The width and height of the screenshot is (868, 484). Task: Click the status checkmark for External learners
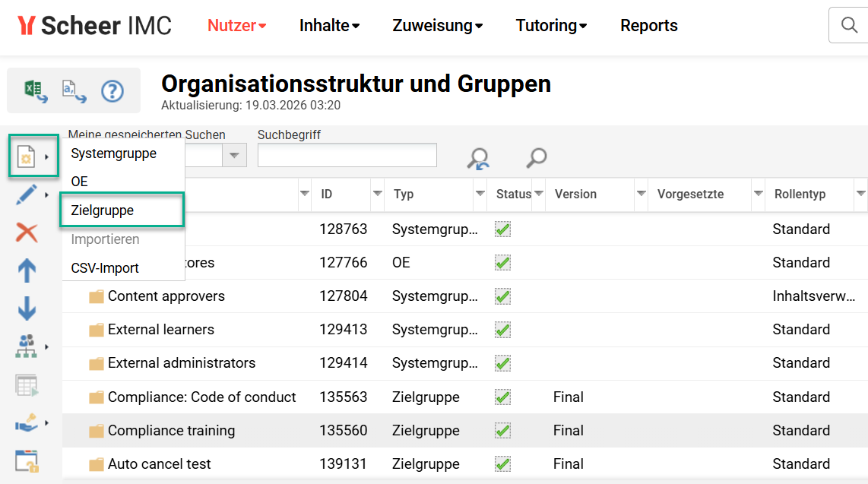tap(502, 329)
